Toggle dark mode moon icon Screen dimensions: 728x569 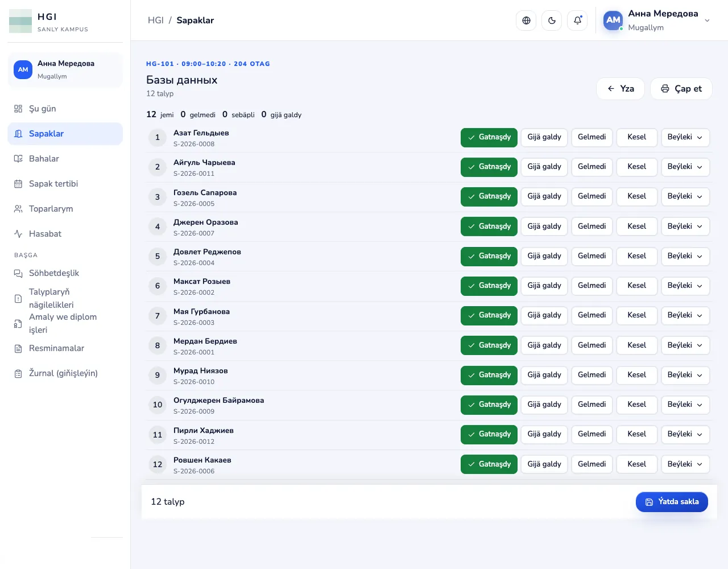(552, 20)
